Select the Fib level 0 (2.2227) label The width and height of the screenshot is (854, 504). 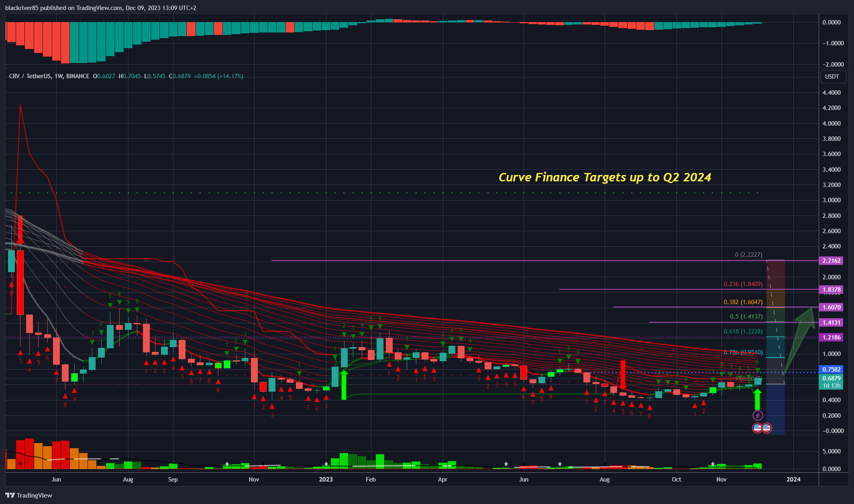pyautogui.click(x=748, y=255)
